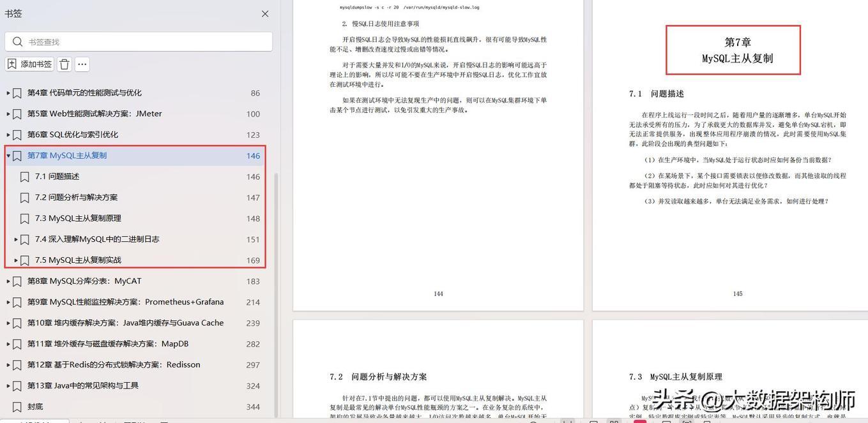Open bookmark 第10章 堆内缓存解决方案
This screenshot has width=868, height=423.
(126, 323)
